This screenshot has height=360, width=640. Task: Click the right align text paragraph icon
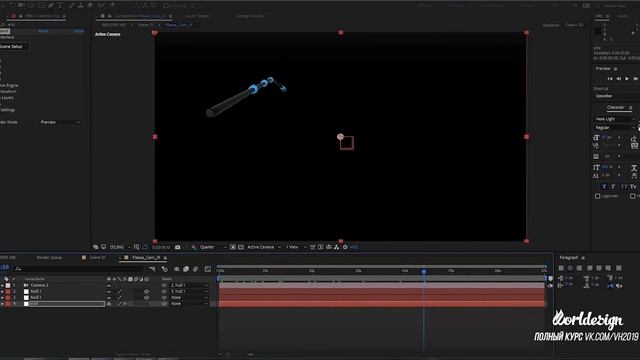579,268
